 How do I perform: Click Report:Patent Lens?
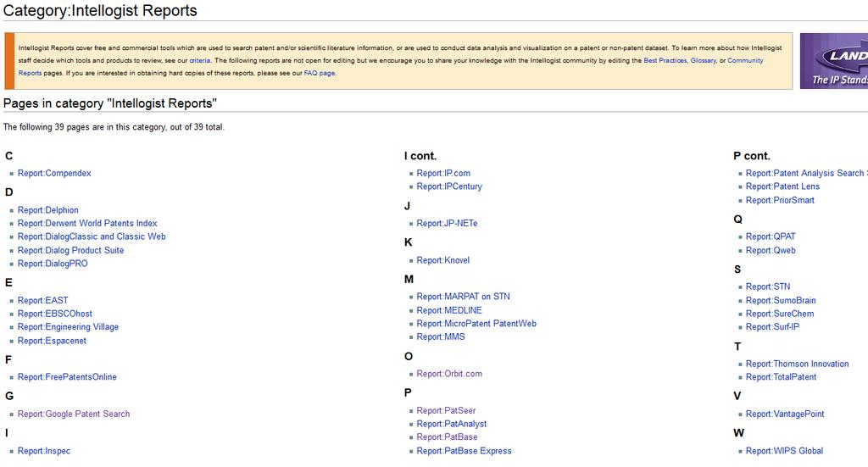pyautogui.click(x=782, y=186)
